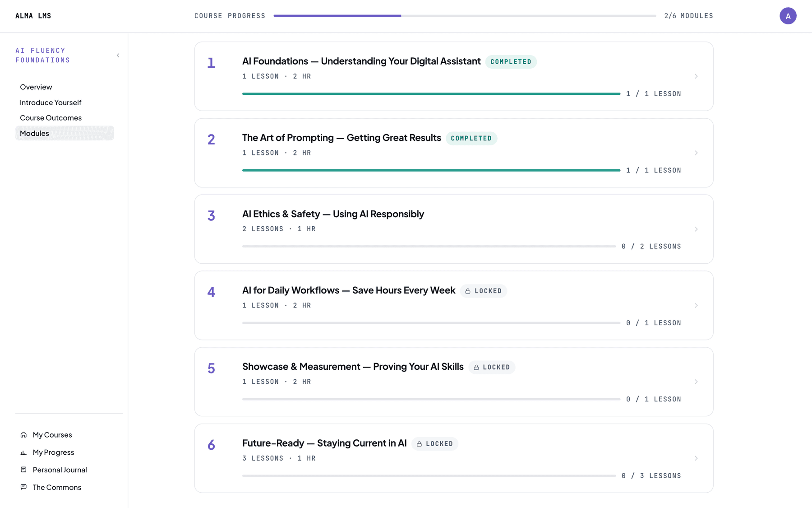Open Future-Ready Staying Current in AI title
The width and height of the screenshot is (812, 508).
324,443
